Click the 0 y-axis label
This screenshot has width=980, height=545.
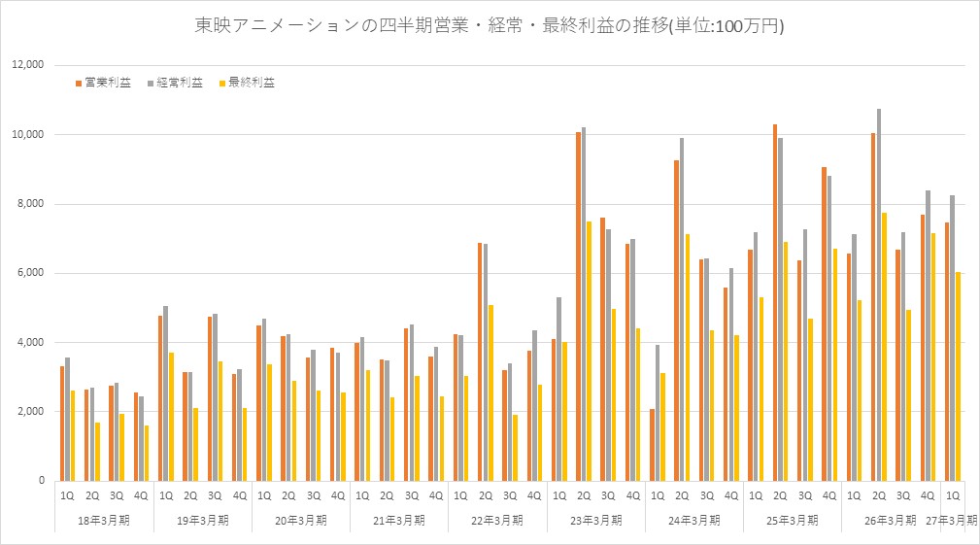pos(42,481)
